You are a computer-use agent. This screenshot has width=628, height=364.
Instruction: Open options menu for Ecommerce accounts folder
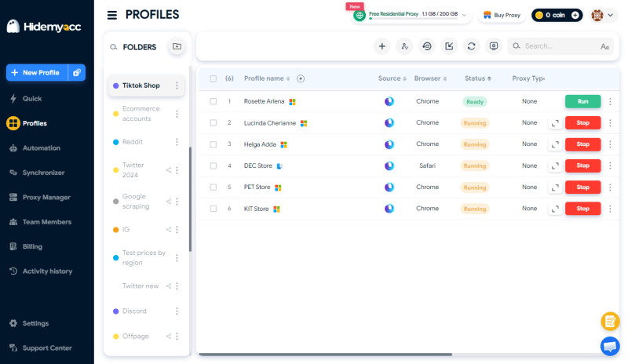(x=177, y=114)
